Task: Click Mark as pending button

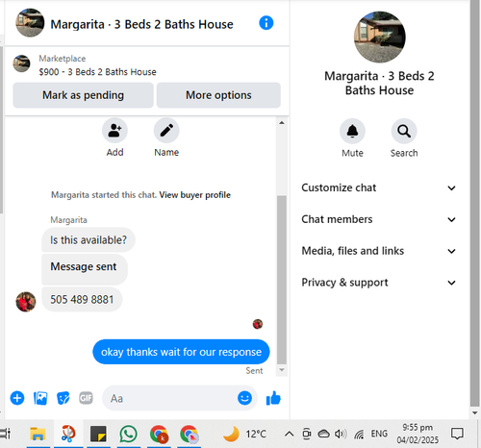Action: pos(83,95)
